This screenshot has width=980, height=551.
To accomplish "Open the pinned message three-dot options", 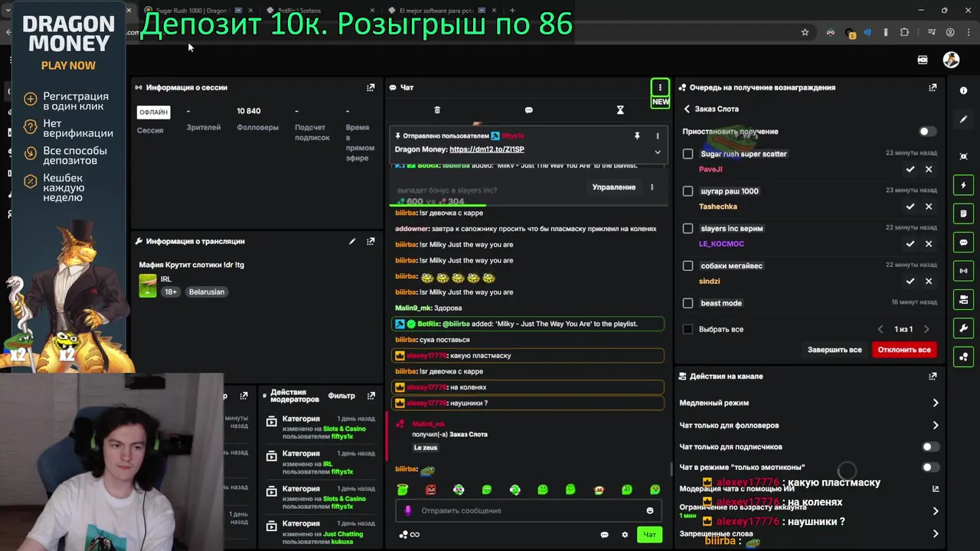I will click(x=657, y=135).
